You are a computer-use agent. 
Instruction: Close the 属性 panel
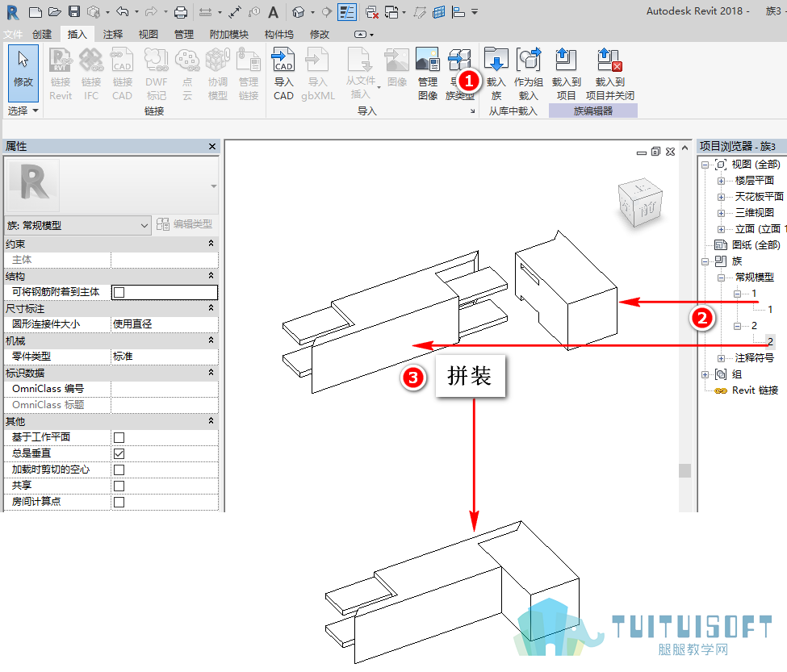pos(212,147)
